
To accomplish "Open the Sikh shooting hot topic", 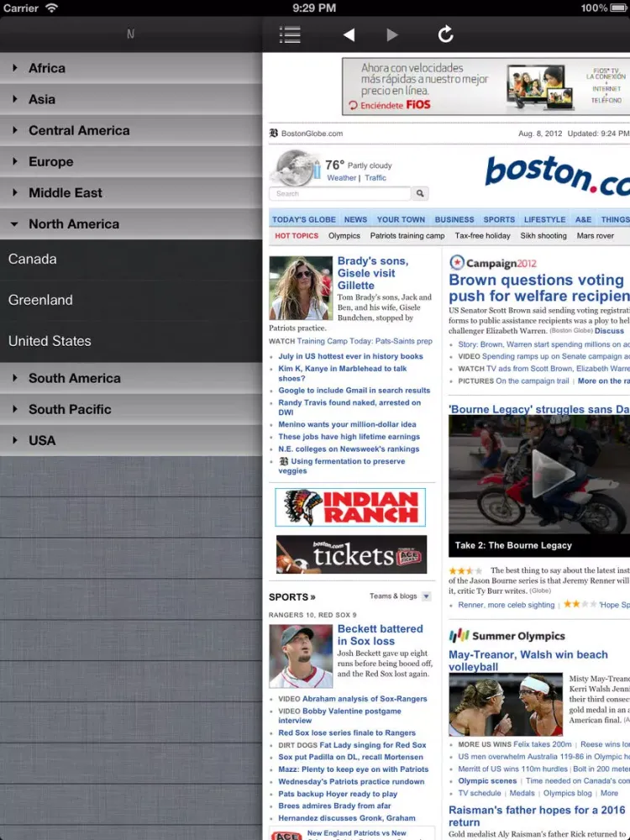I will point(543,236).
